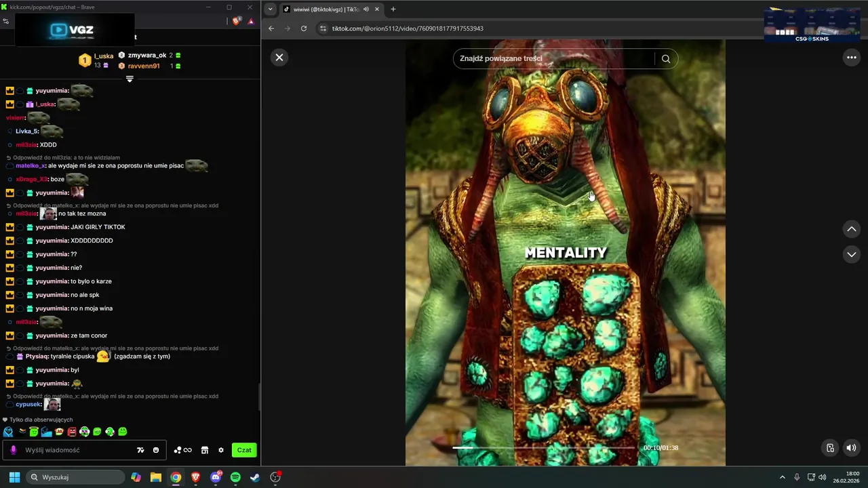Viewport: 868px width, 488px height.
Task: Insert the red angry face emote
Action: tap(72, 432)
